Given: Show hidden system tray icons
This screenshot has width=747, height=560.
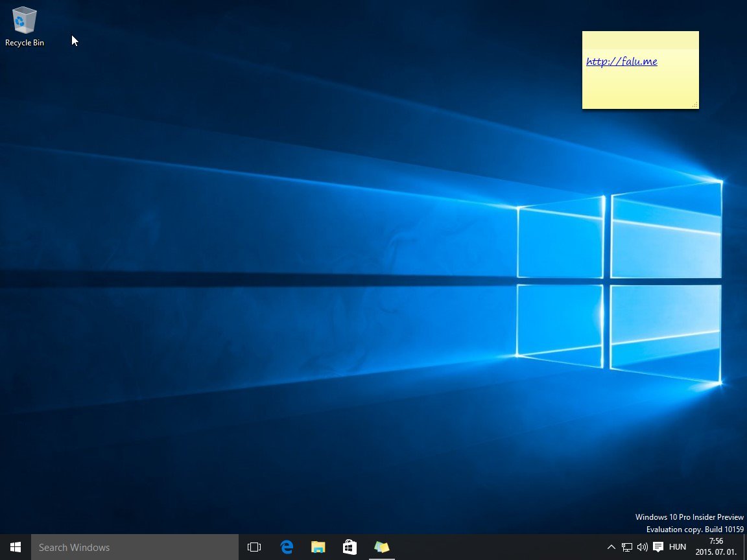Looking at the screenshot, I should click(611, 547).
